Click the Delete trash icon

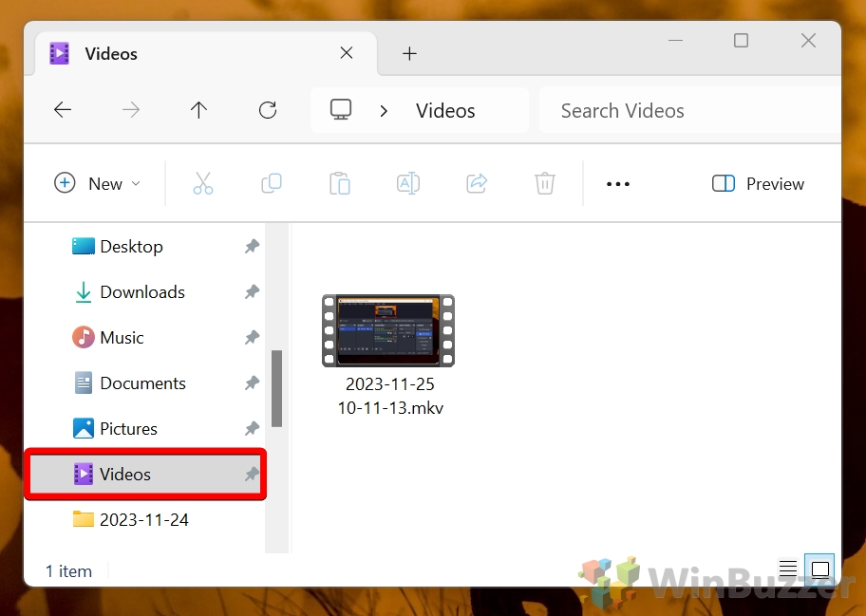[544, 183]
